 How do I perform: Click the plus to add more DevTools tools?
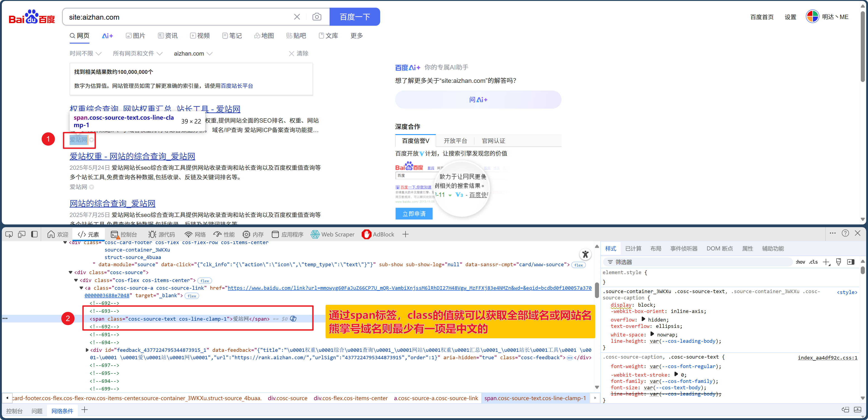coord(405,234)
